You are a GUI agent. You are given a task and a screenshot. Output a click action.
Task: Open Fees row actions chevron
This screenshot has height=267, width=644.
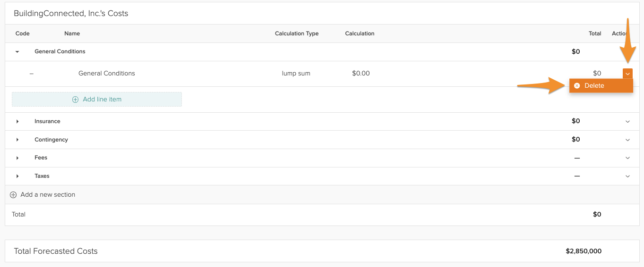[x=627, y=158]
